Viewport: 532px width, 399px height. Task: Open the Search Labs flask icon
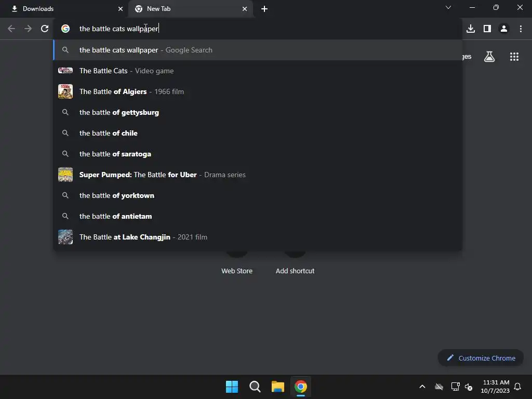point(489,57)
